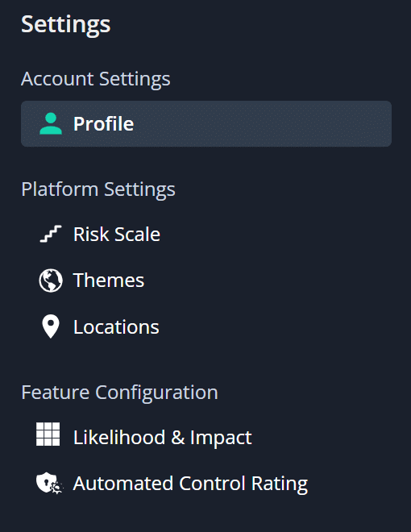411x532 pixels.
Task: Click the Locations map pin icon
Action: coord(51,326)
